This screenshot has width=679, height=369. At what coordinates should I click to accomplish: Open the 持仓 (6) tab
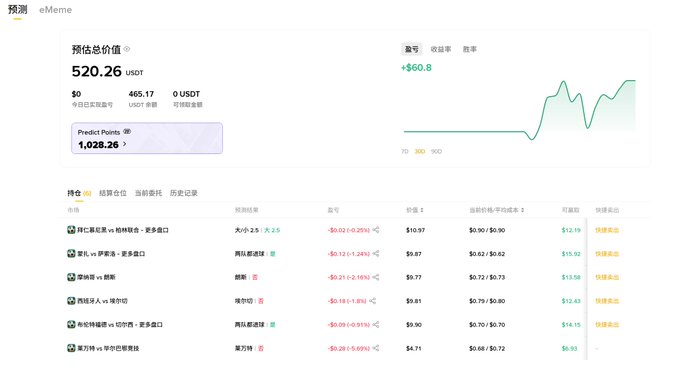point(79,193)
